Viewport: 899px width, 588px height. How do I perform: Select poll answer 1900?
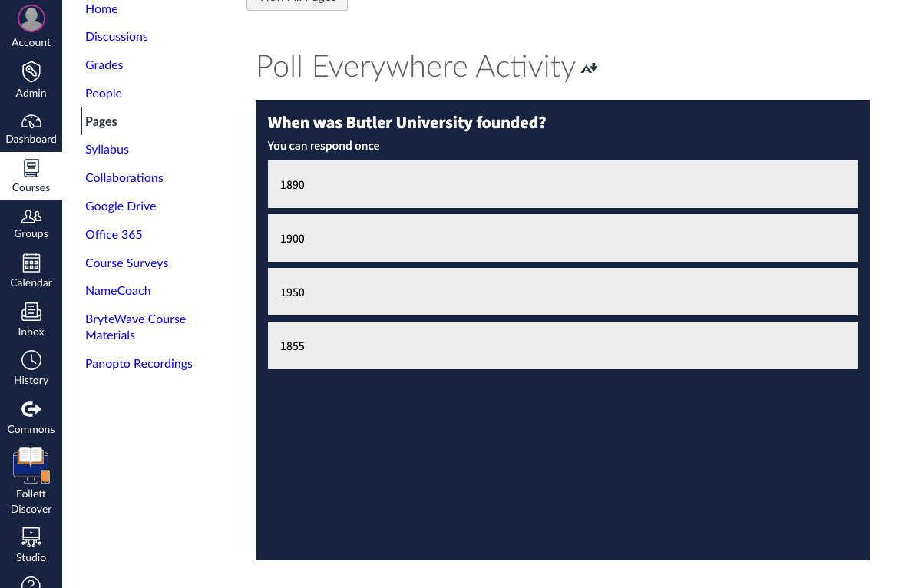tap(563, 239)
